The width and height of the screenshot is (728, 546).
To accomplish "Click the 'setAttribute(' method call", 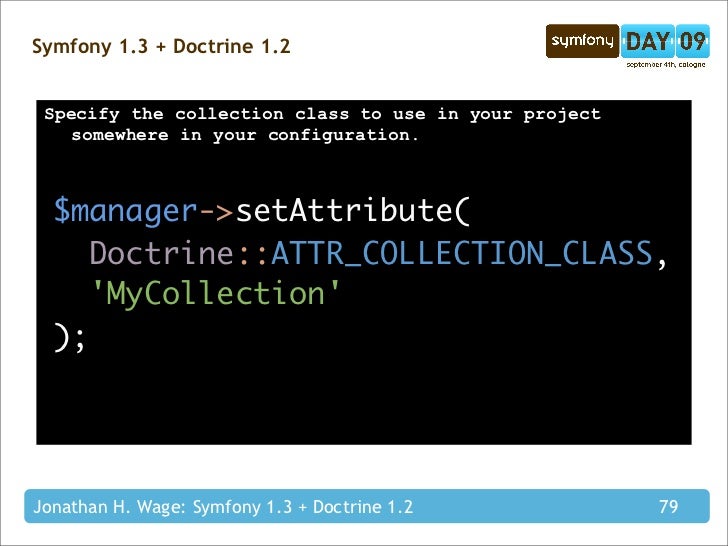I will (x=353, y=210).
